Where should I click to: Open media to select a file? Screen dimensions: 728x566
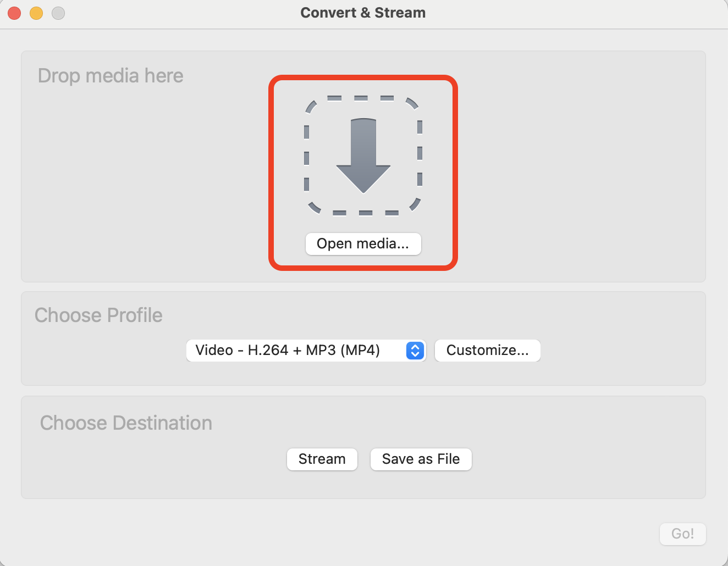click(363, 243)
